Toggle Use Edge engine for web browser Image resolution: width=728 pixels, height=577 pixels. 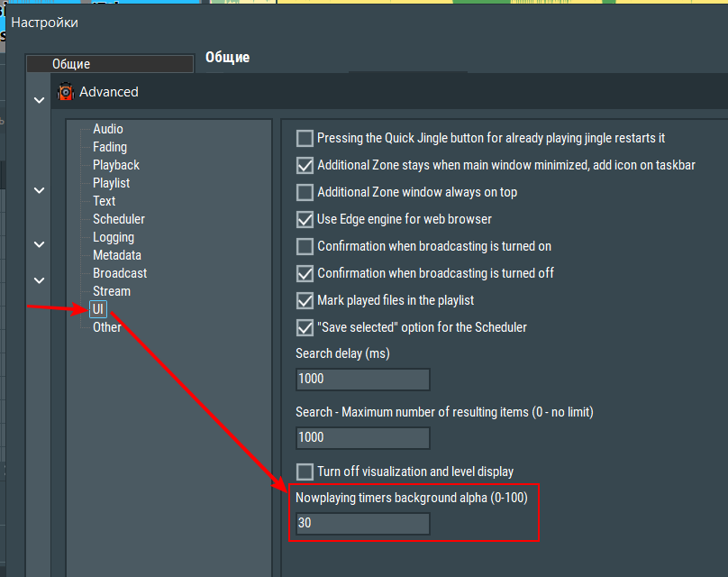coord(305,219)
